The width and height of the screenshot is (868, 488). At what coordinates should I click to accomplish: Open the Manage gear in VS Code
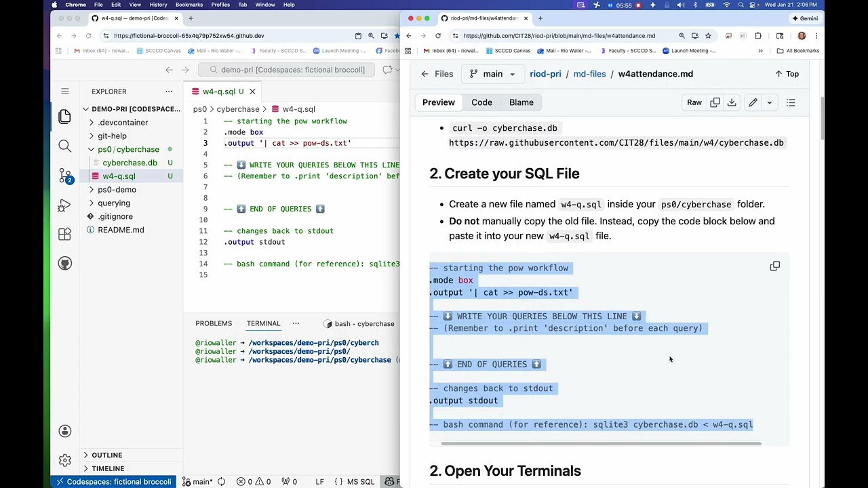point(65,460)
